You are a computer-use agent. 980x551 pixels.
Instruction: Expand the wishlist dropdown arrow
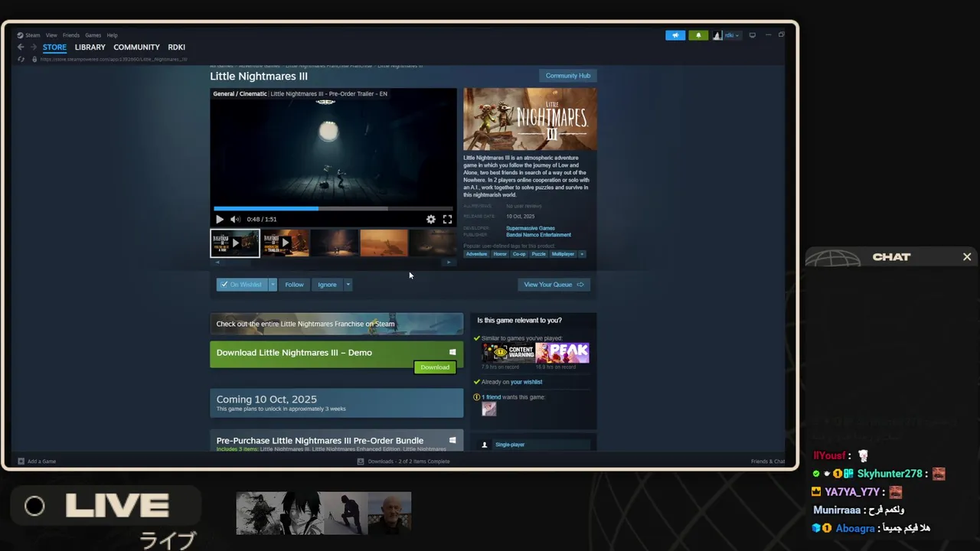point(273,285)
